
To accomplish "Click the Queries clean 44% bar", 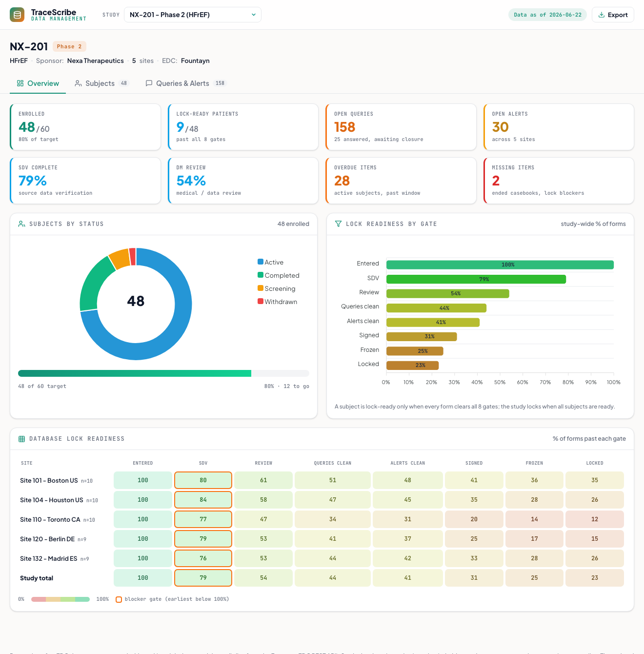I will tap(436, 308).
